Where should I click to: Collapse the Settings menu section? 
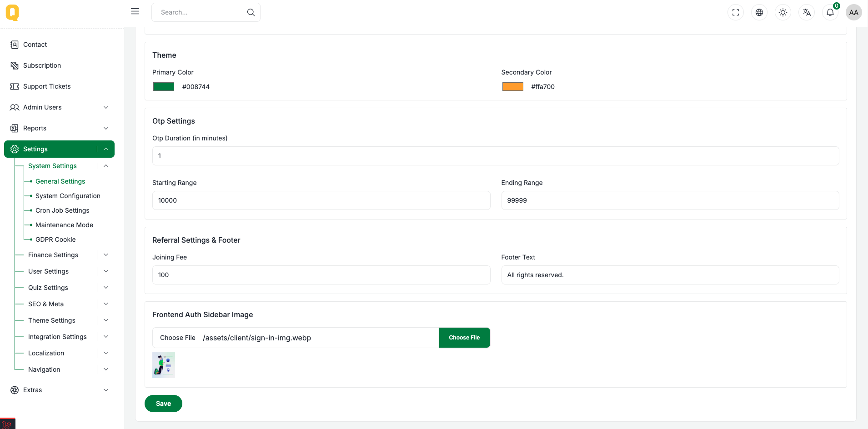coord(105,149)
